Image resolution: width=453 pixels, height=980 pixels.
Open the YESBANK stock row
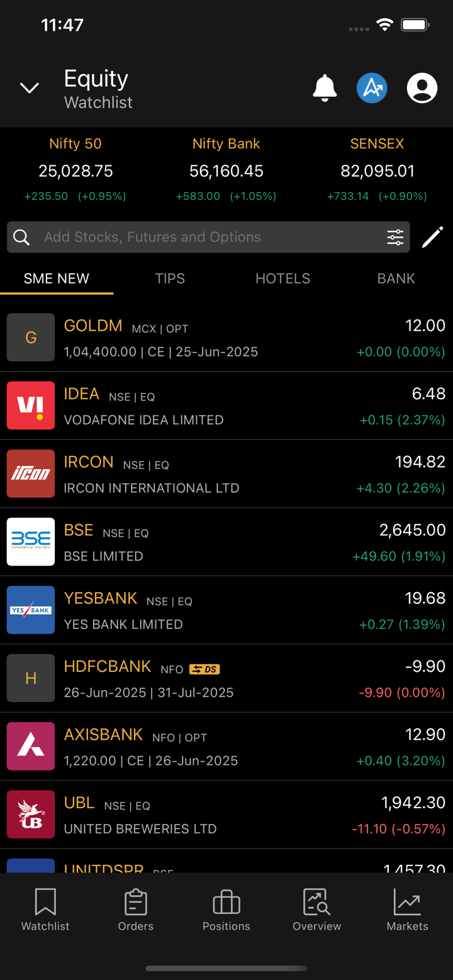point(226,610)
